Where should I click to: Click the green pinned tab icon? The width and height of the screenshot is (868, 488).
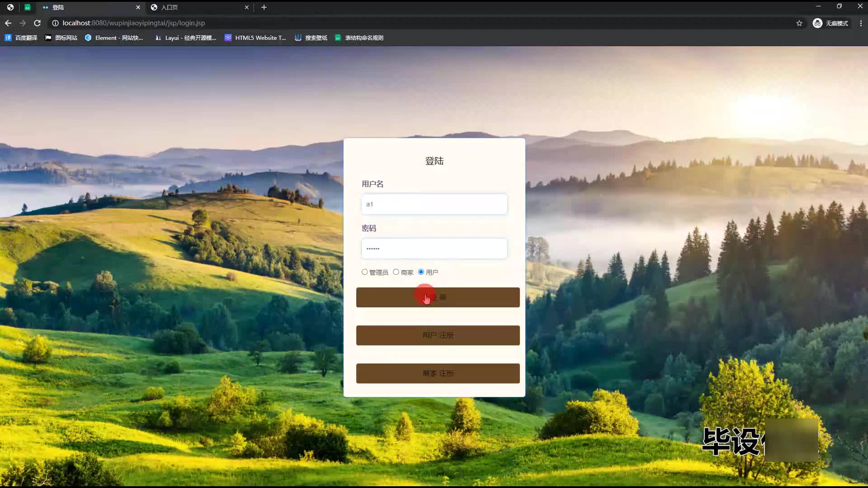(x=28, y=7)
